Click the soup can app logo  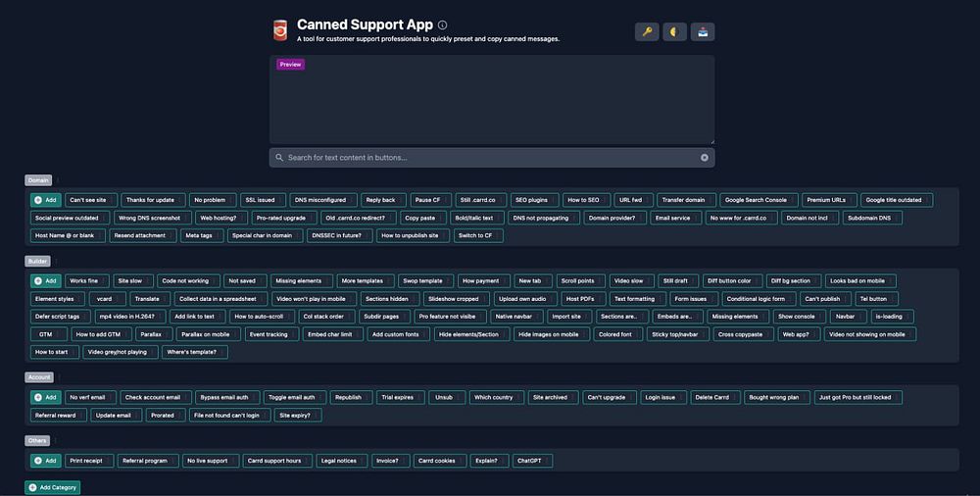click(x=280, y=30)
